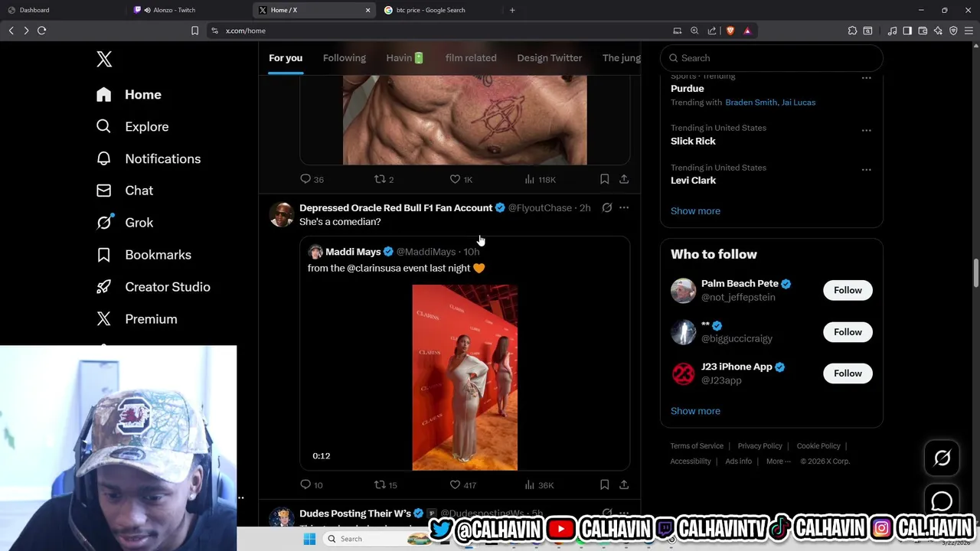Screen dimensions: 980x551
Task: Click Grok explain icon on FlyoutChase post
Action: (x=607, y=207)
